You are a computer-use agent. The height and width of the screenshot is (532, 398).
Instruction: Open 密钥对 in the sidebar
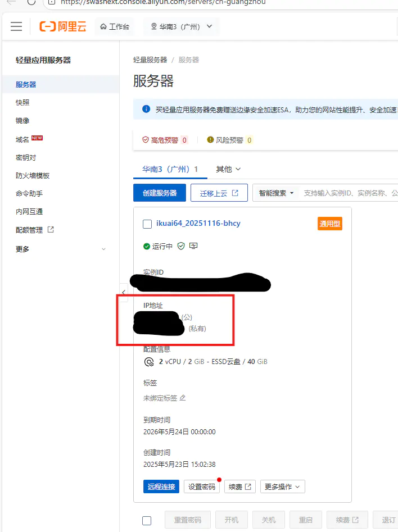26,157
